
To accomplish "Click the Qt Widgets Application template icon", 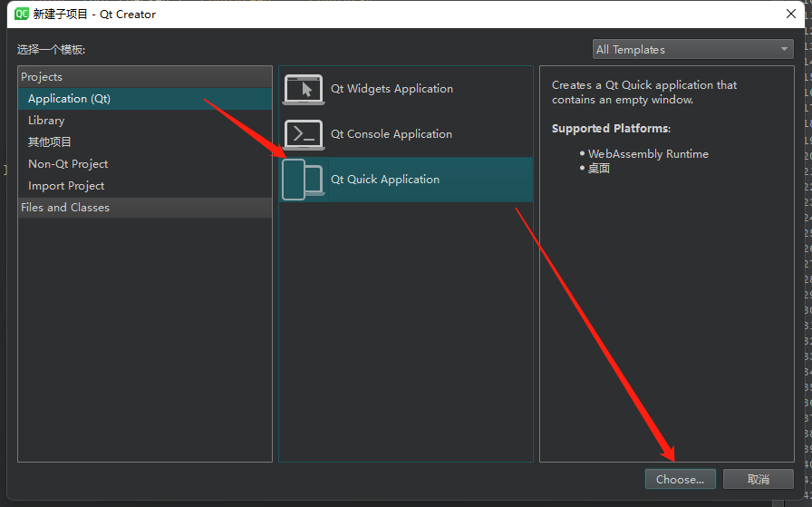I will click(304, 89).
